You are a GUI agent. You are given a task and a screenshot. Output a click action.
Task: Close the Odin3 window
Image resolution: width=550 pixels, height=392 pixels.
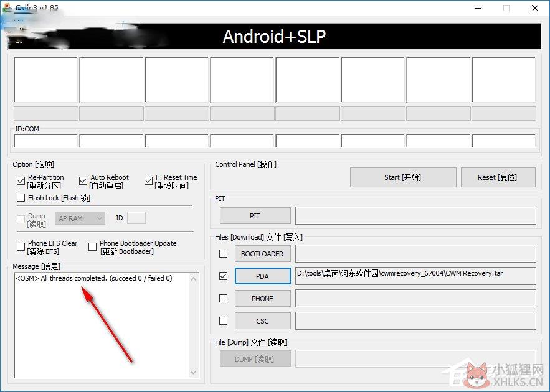click(x=535, y=7)
